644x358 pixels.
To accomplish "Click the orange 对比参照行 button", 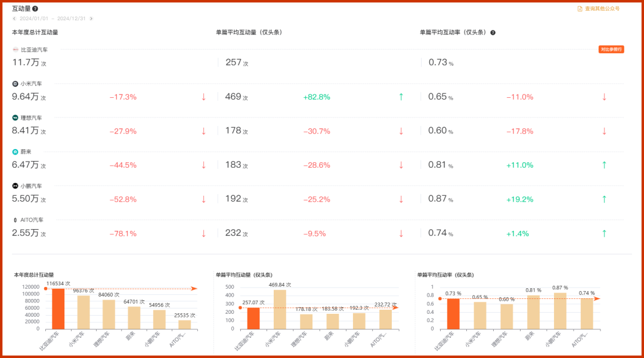I will click(611, 50).
